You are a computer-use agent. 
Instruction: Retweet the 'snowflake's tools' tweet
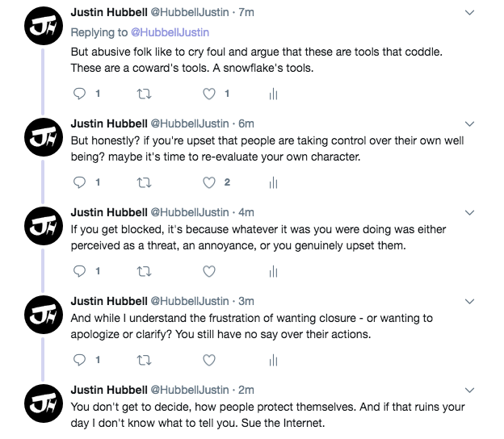coord(145,94)
